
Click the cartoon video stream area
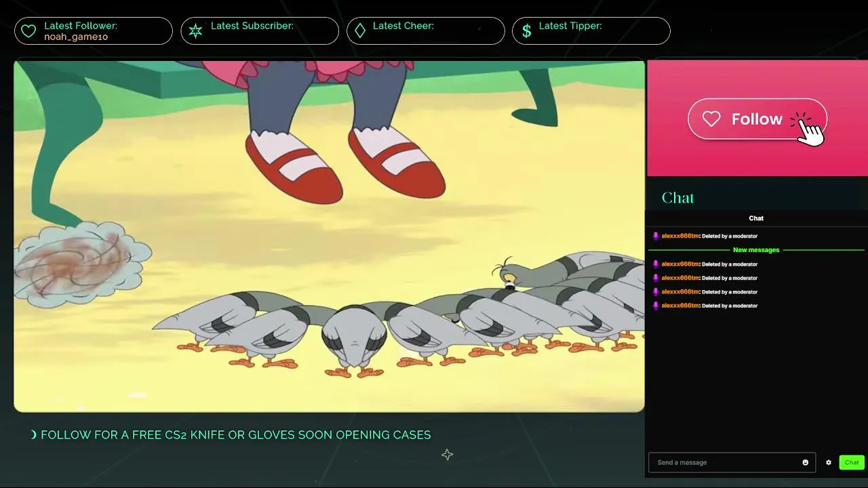click(x=329, y=236)
